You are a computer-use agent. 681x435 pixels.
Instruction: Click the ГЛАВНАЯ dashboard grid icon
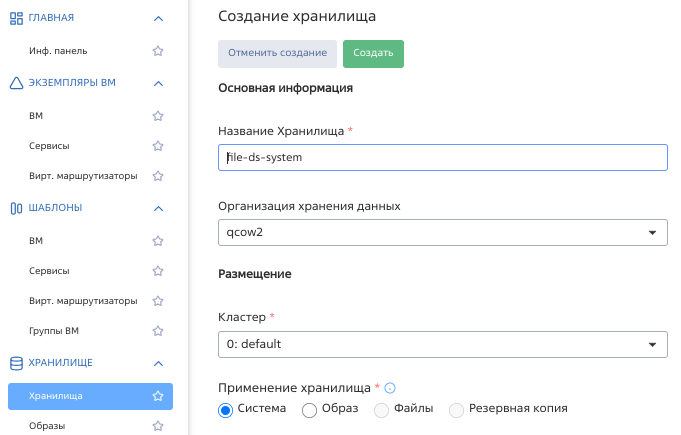click(16, 18)
